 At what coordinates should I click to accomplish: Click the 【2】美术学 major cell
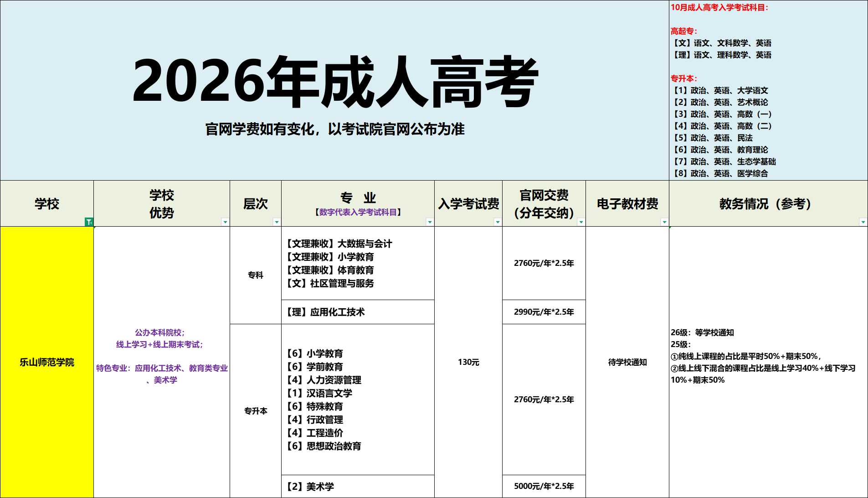pyautogui.click(x=358, y=487)
